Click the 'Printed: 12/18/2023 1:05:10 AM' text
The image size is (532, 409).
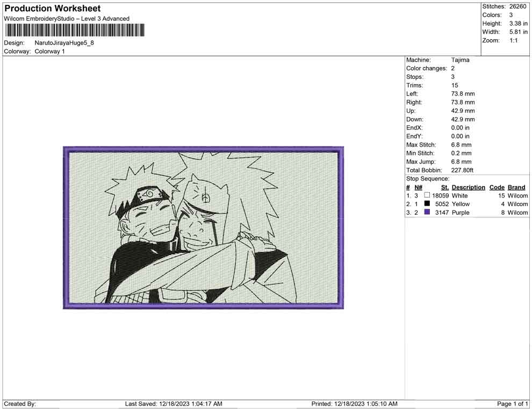click(x=354, y=404)
